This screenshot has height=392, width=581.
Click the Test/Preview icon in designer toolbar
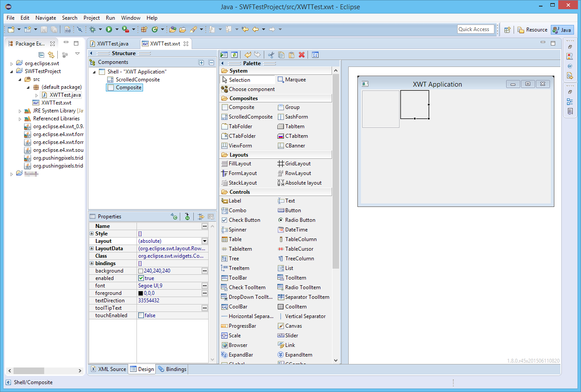coord(224,55)
